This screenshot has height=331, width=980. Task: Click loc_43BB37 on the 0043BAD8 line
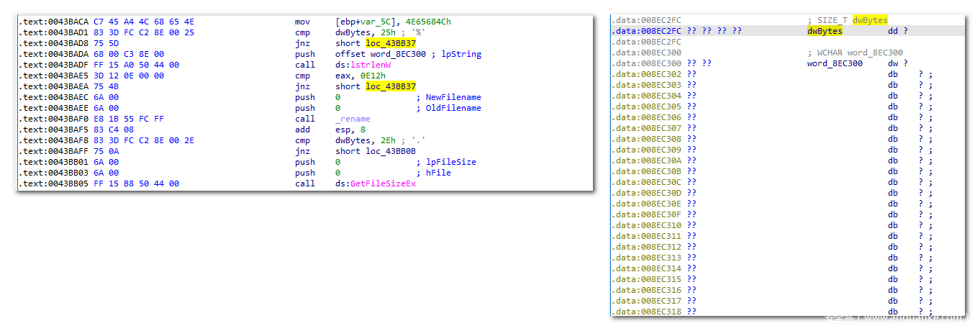click(x=391, y=43)
